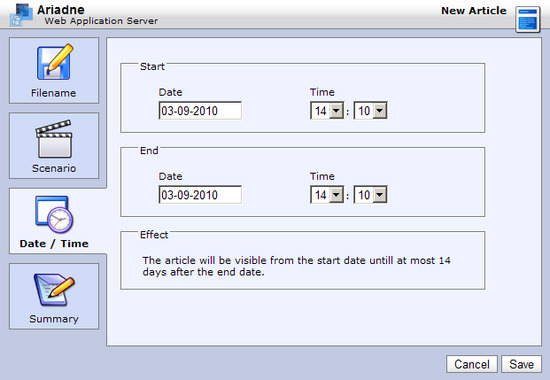Open the Filename tab label
Image resolution: width=550 pixels, height=380 pixels.
[x=53, y=93]
